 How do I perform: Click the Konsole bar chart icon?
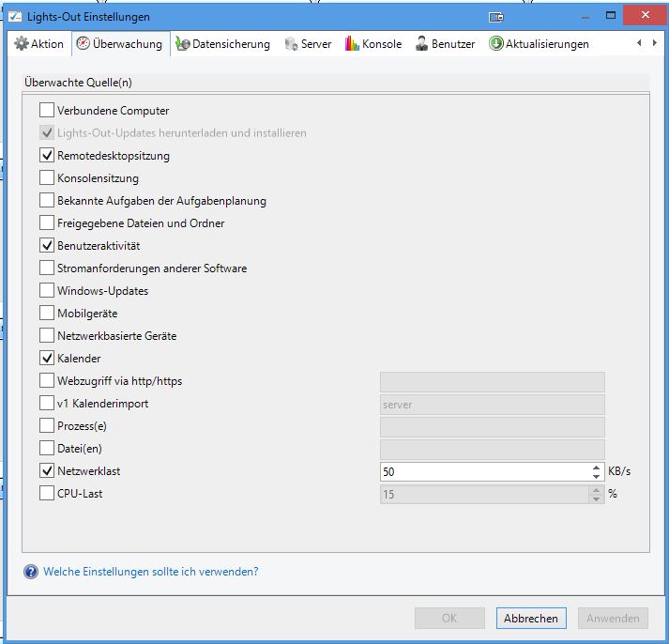pyautogui.click(x=353, y=44)
